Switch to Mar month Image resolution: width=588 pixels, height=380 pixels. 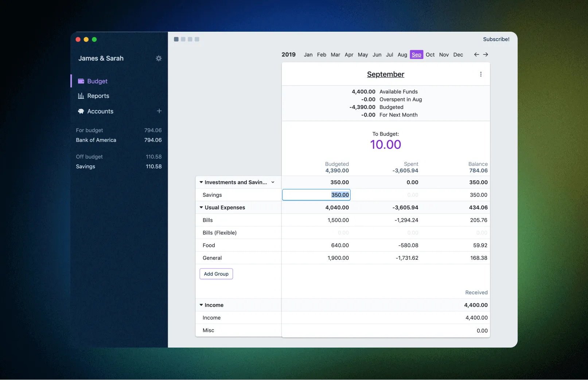pyautogui.click(x=335, y=55)
